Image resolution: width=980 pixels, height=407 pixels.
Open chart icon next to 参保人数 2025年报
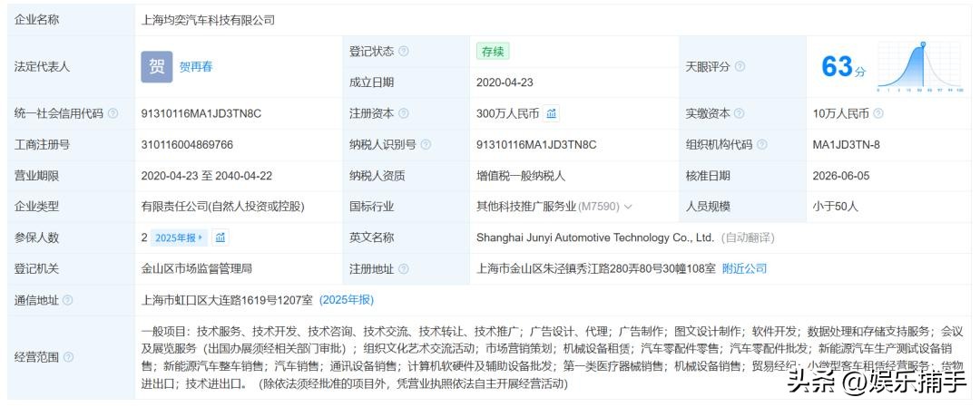click(x=220, y=237)
